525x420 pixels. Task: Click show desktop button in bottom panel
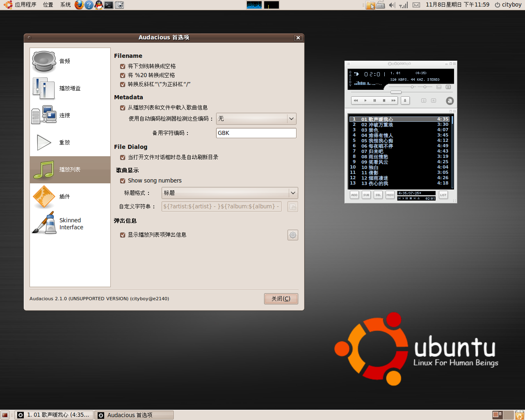pyautogui.click(x=5, y=415)
